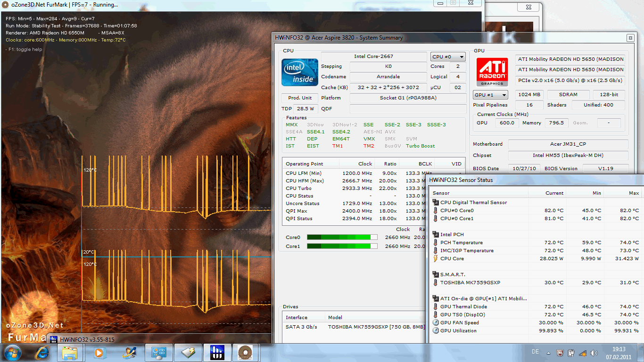Image resolution: width=644 pixels, height=362 pixels.
Task: Click the GPU Utilization current value 99.893 %
Action: (x=552, y=331)
